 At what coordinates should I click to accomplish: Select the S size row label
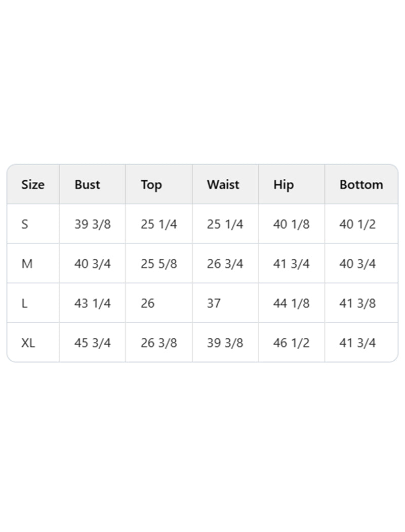click(25, 224)
